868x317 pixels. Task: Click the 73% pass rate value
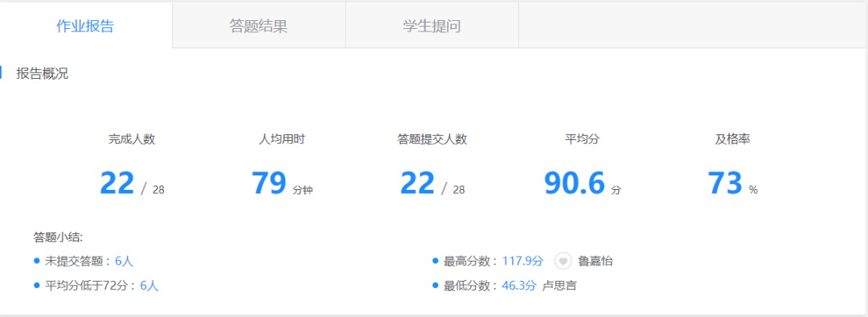[x=732, y=183]
